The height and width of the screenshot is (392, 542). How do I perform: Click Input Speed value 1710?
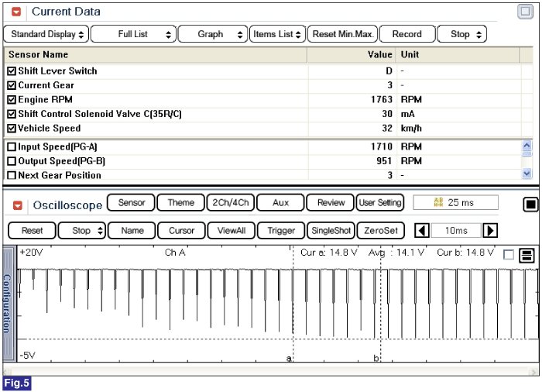(382, 146)
